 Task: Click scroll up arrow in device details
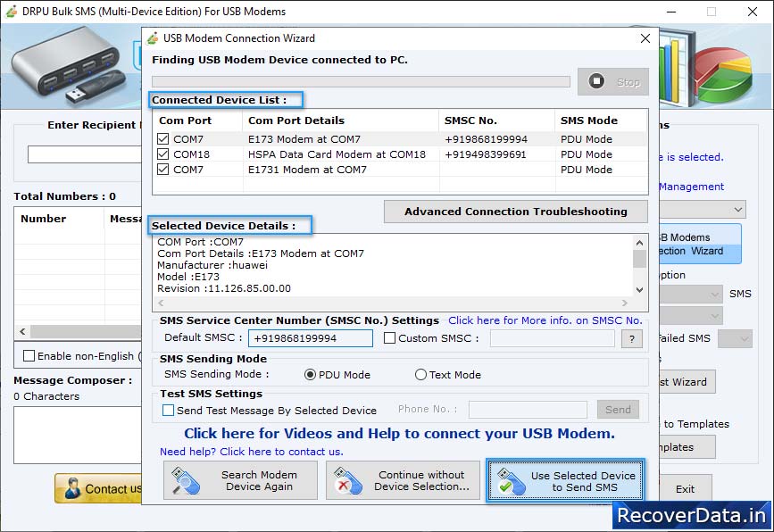pos(639,242)
